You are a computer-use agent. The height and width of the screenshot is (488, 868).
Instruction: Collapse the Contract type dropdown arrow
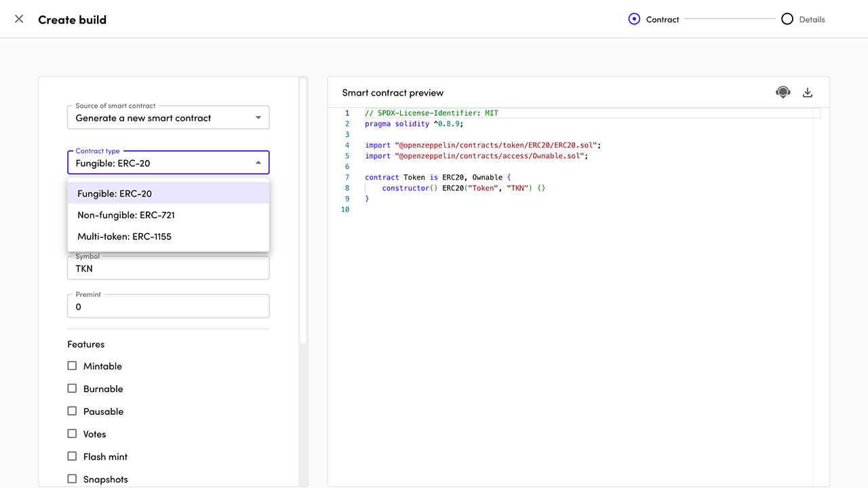(x=258, y=163)
